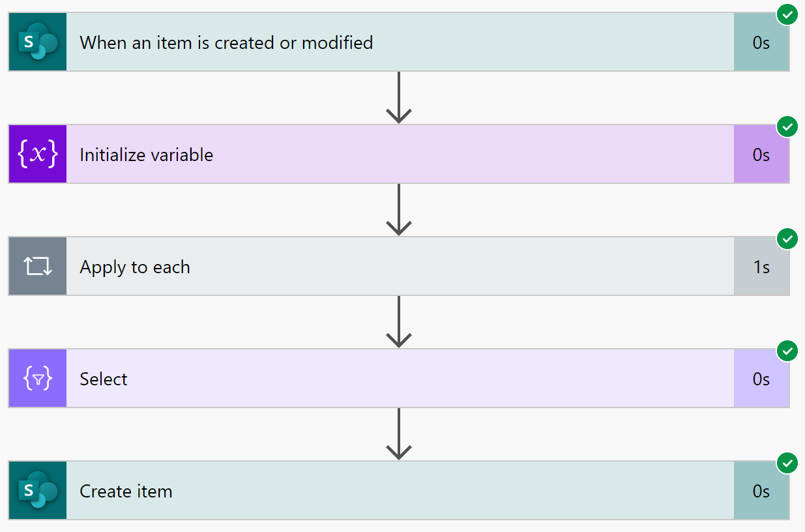Click the SharePoint icon on Create item
The height and width of the screenshot is (532, 805).
click(x=38, y=491)
